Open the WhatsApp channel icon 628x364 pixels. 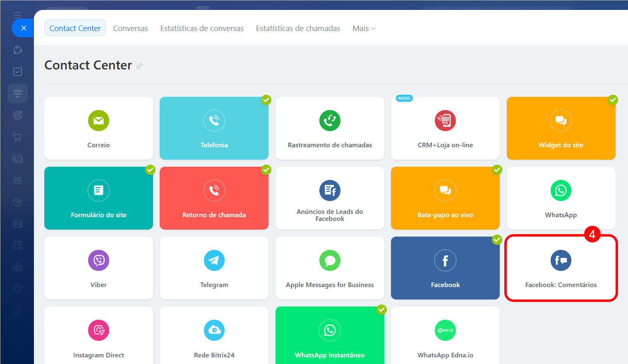point(561,190)
